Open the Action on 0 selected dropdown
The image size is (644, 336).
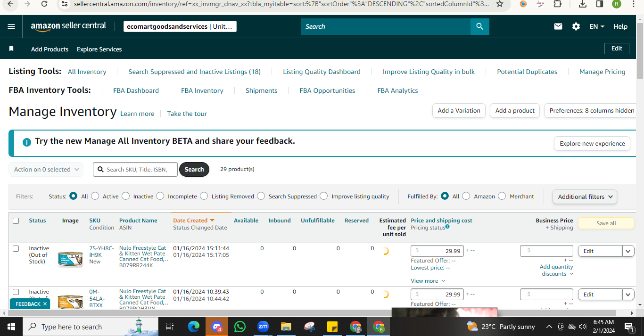pos(46,170)
